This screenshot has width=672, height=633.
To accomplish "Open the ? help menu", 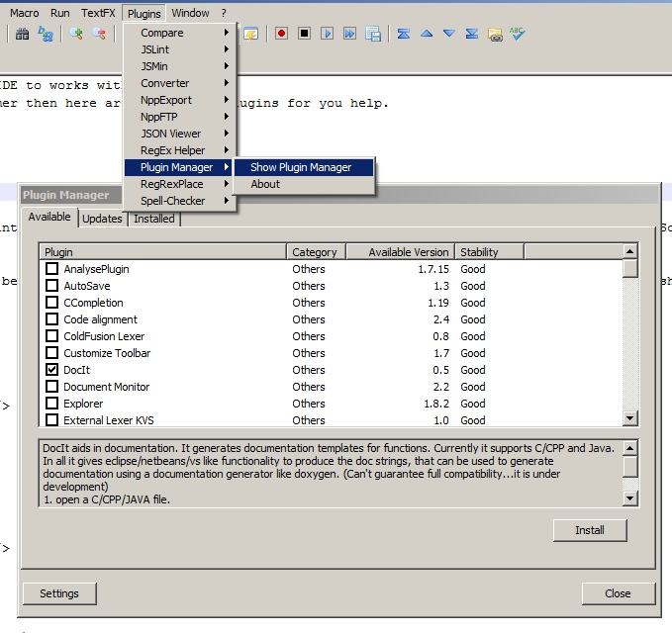I will point(224,13).
